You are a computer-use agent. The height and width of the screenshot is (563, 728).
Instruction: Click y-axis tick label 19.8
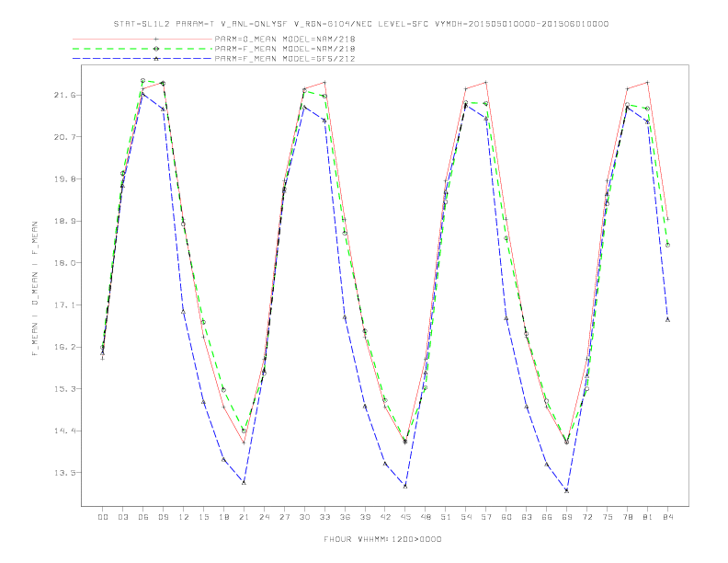(x=63, y=178)
